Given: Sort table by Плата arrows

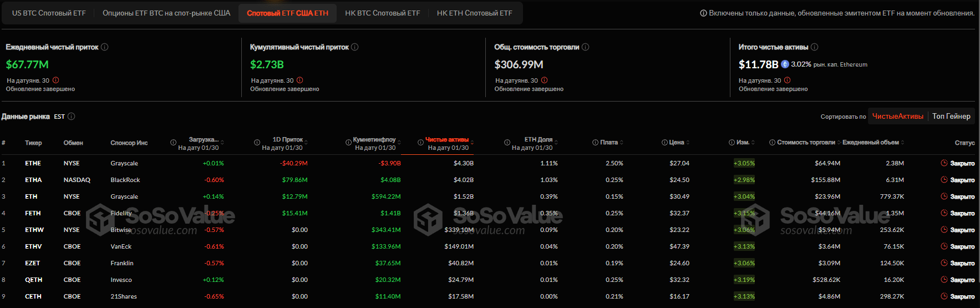Looking at the screenshot, I should point(622,143).
